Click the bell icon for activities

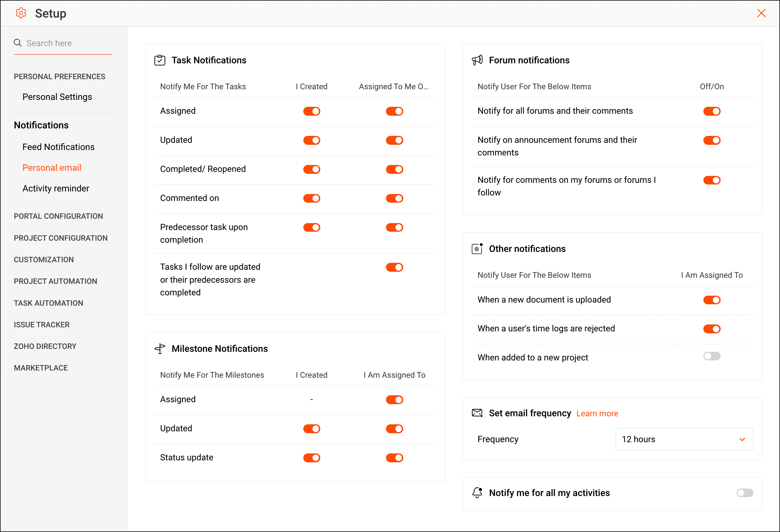coord(477,493)
